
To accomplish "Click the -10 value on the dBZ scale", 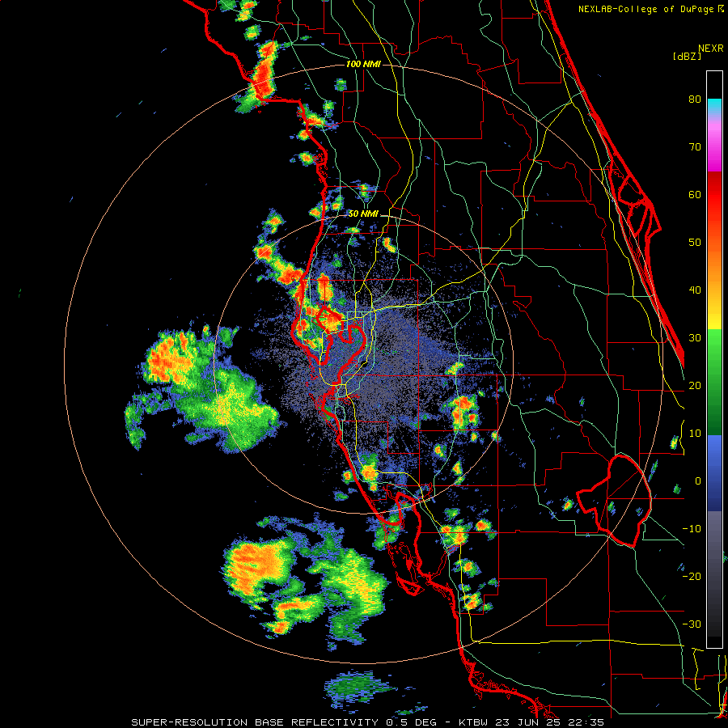I will click(x=692, y=529).
